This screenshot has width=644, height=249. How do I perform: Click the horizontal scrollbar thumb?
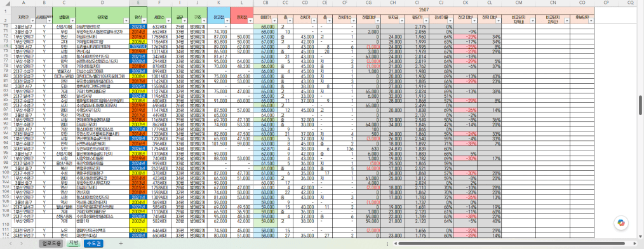(513, 244)
